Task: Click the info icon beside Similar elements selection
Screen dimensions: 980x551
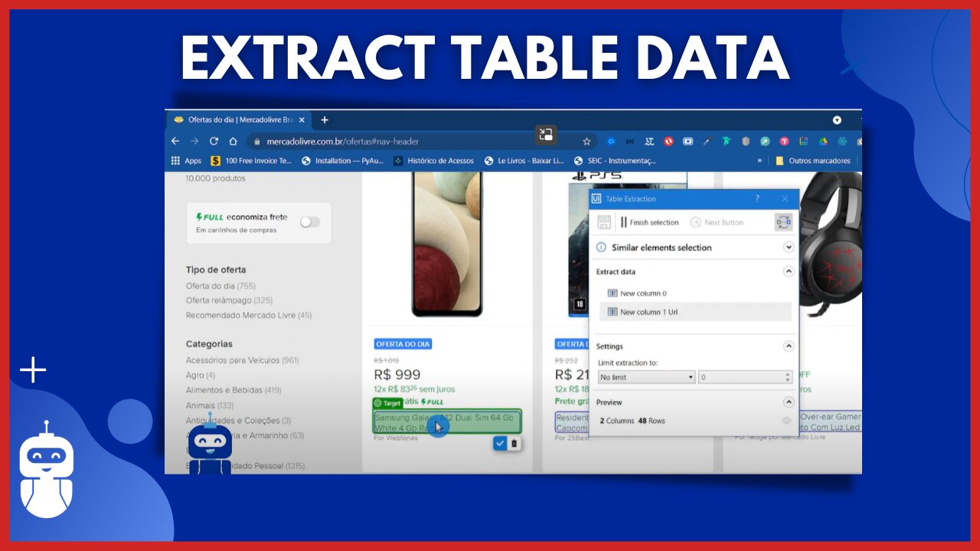Action: click(601, 247)
